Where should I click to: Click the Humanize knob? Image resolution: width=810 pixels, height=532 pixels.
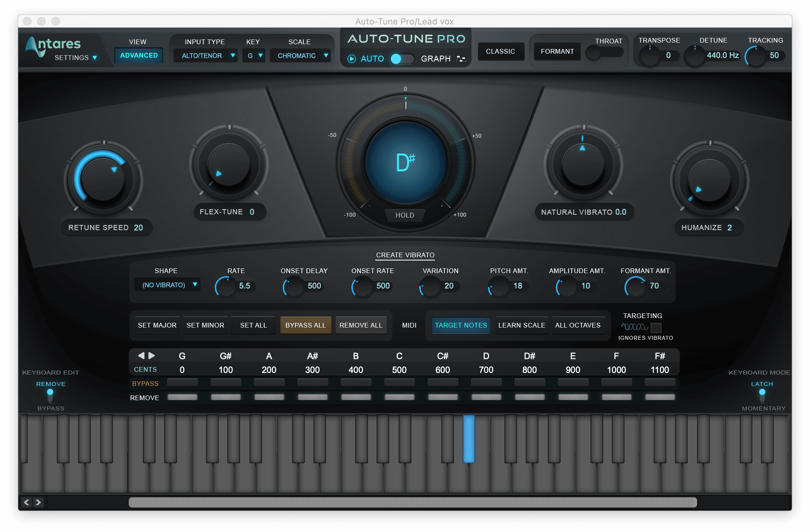tap(709, 180)
